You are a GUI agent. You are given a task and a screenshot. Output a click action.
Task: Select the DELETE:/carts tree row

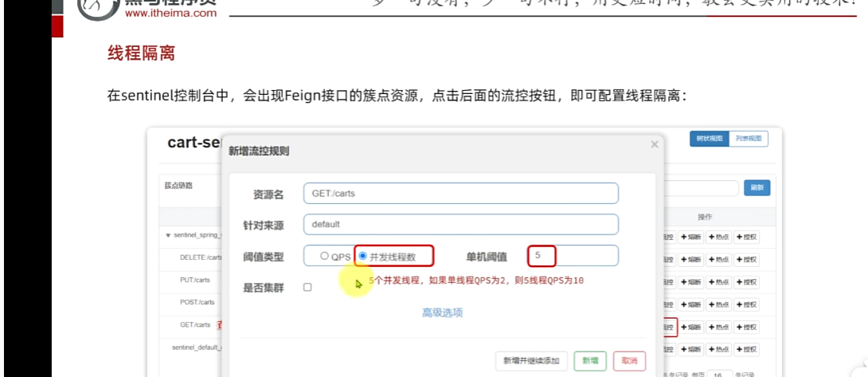pos(201,257)
